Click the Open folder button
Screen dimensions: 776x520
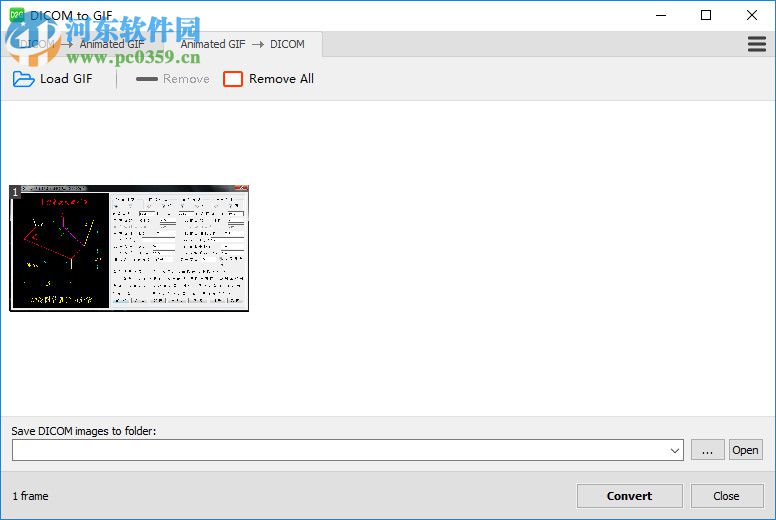(x=745, y=450)
